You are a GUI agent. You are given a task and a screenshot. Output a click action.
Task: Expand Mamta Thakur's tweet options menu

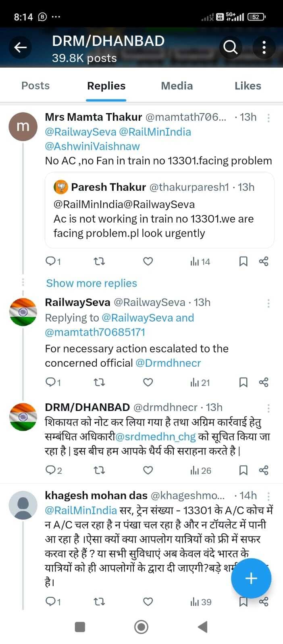tap(268, 118)
